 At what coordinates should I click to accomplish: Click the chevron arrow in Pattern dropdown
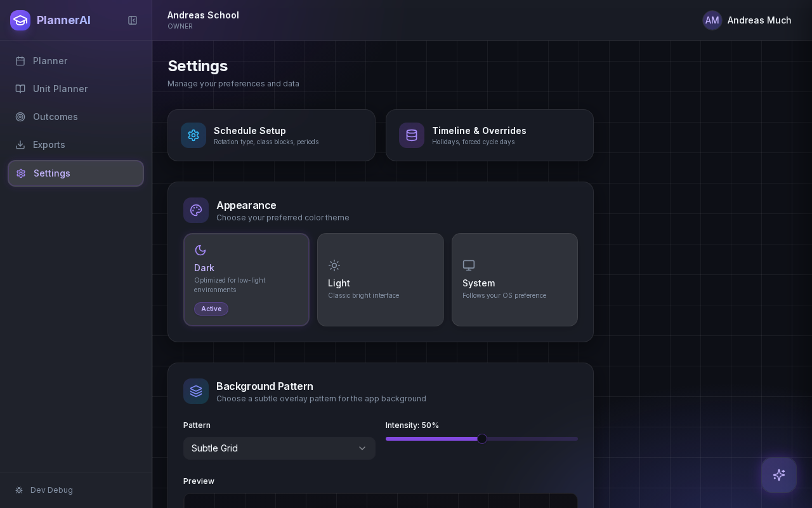pyautogui.click(x=362, y=448)
